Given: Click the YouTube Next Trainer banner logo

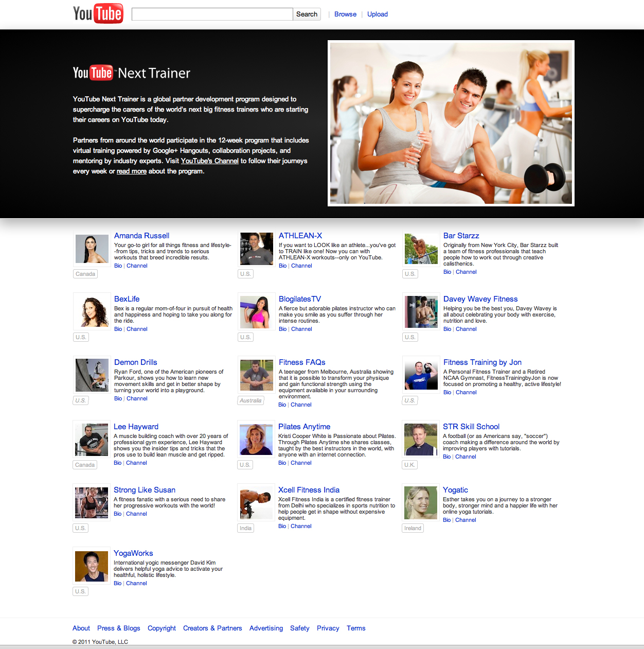Looking at the screenshot, I should (x=131, y=73).
